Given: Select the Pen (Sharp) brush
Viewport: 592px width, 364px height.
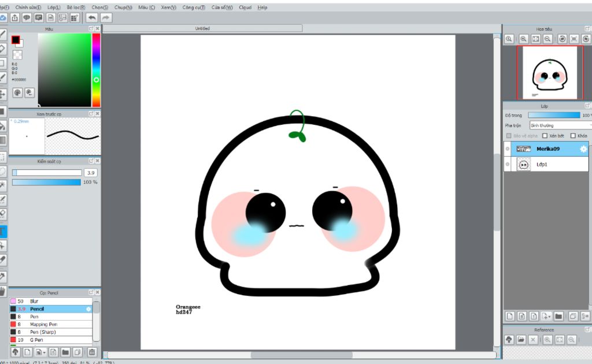Looking at the screenshot, I should (x=51, y=332).
